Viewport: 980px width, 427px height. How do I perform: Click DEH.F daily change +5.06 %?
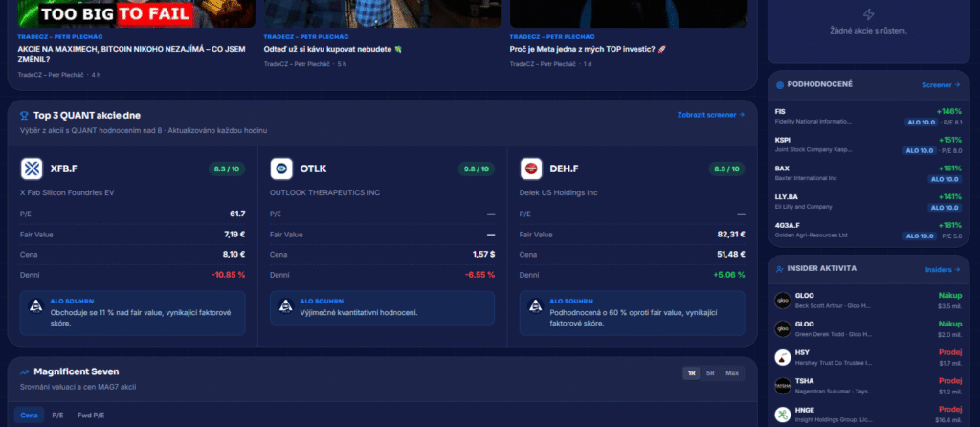(728, 275)
